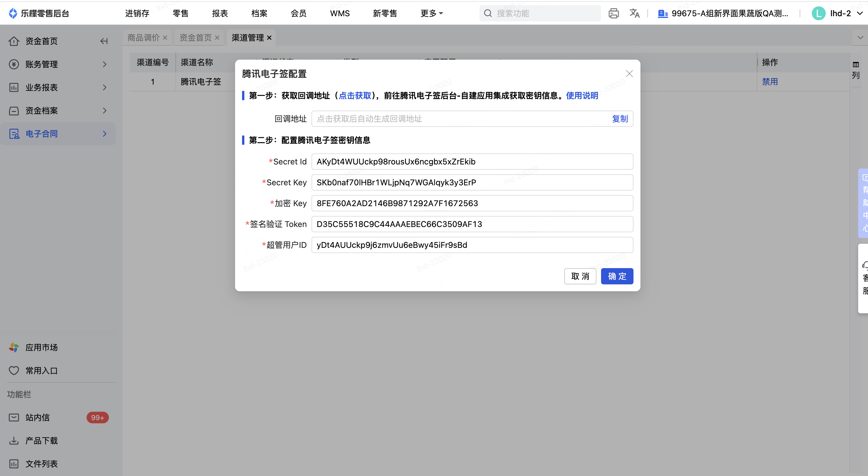Close the 资金首页 tab

pyautogui.click(x=217, y=38)
